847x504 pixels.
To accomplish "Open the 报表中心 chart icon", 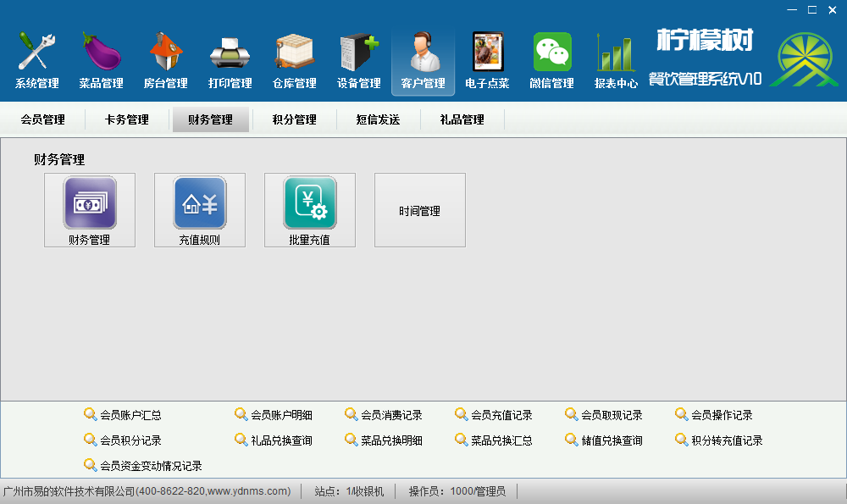I will pos(614,53).
